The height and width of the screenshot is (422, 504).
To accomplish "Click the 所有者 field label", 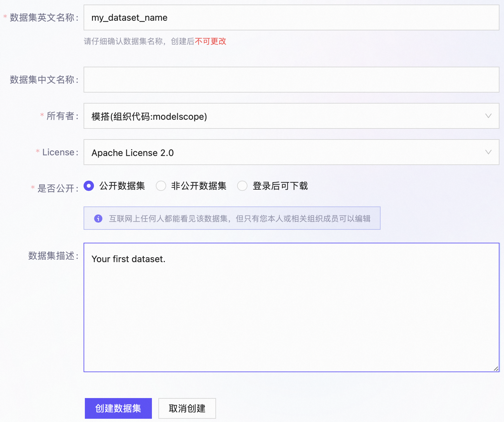I will click(x=62, y=116).
